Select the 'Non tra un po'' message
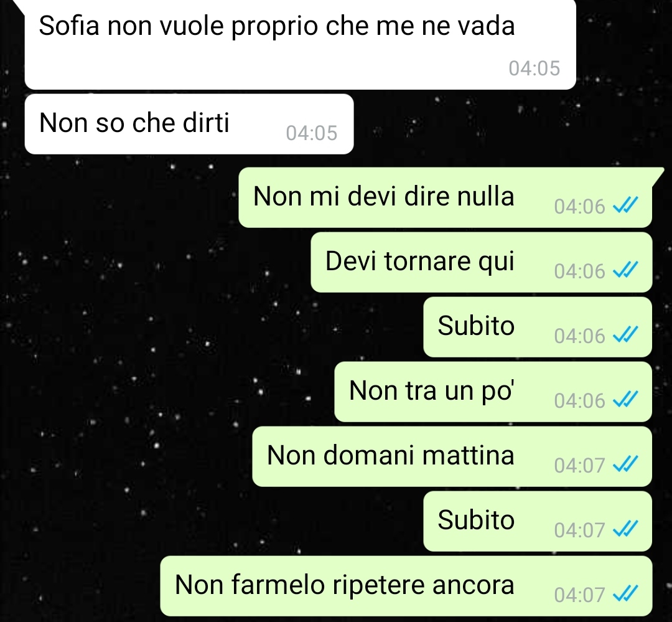 (493, 392)
